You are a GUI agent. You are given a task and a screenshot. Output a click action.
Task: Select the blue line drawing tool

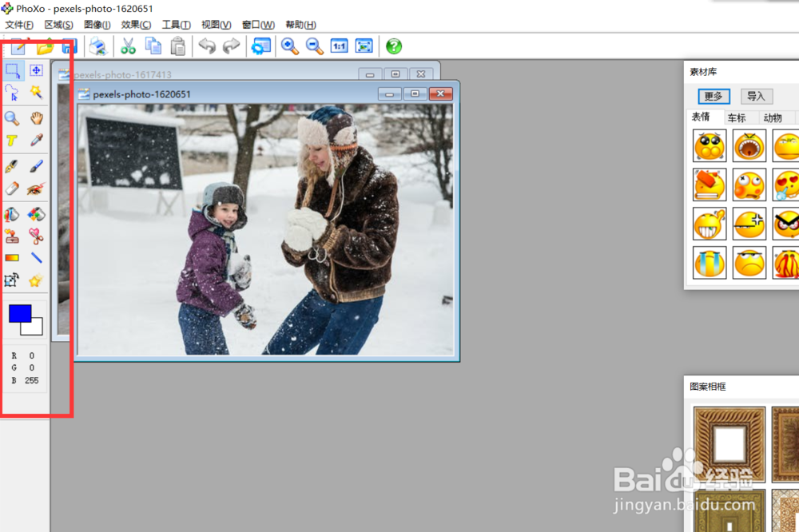coord(36,258)
